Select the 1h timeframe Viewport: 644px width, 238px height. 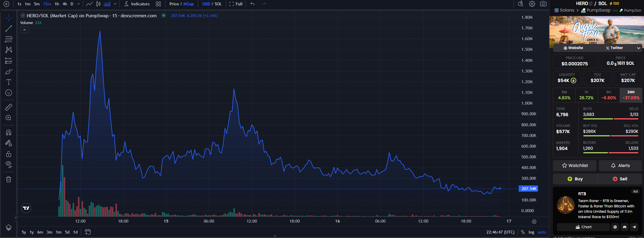coord(57,4)
